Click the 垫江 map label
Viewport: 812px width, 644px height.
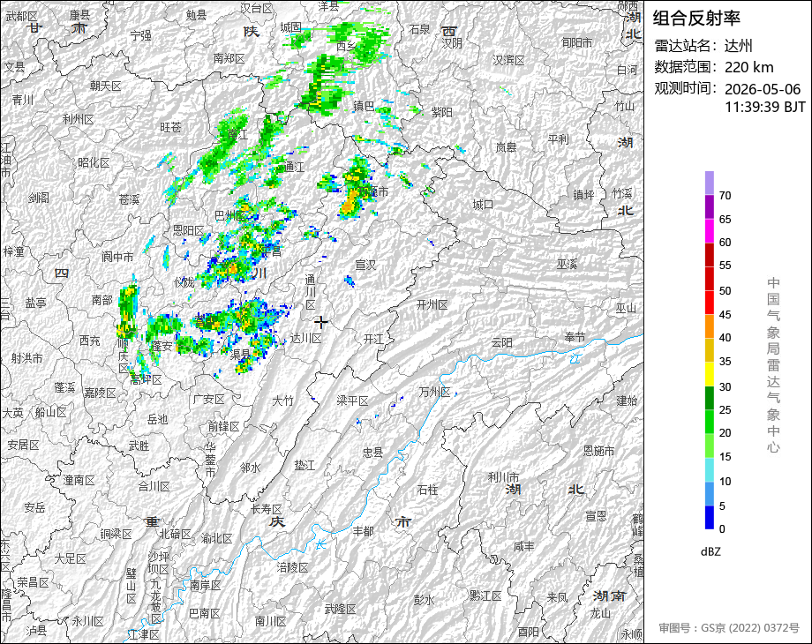click(304, 466)
